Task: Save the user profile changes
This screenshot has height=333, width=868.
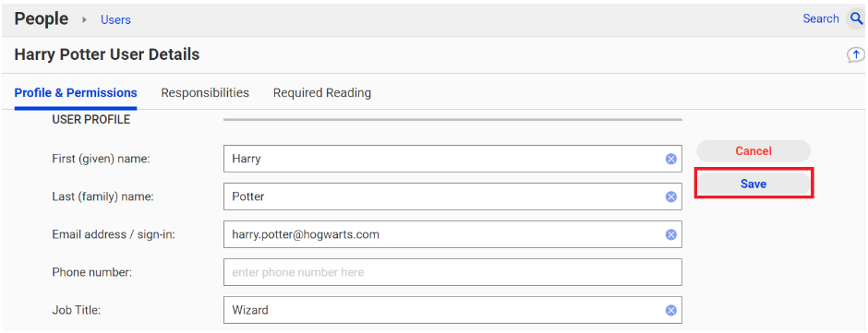Action: click(x=753, y=184)
